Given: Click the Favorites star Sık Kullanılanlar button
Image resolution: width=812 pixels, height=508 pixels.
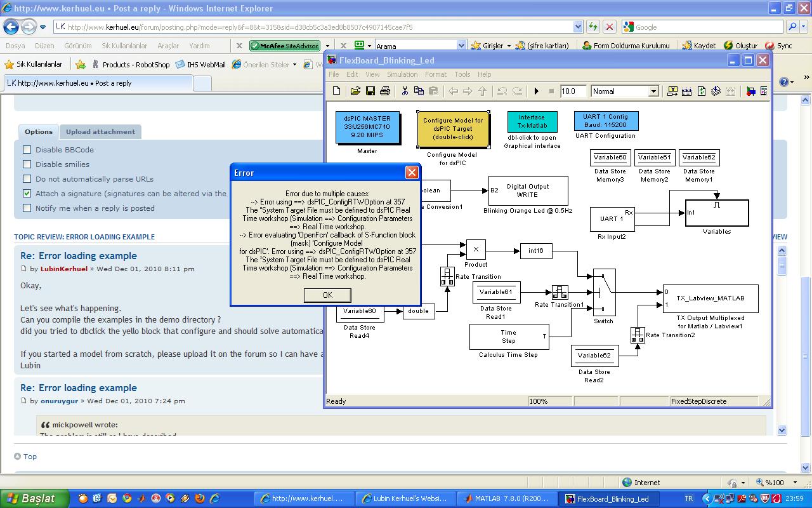Looking at the screenshot, I should (33, 64).
